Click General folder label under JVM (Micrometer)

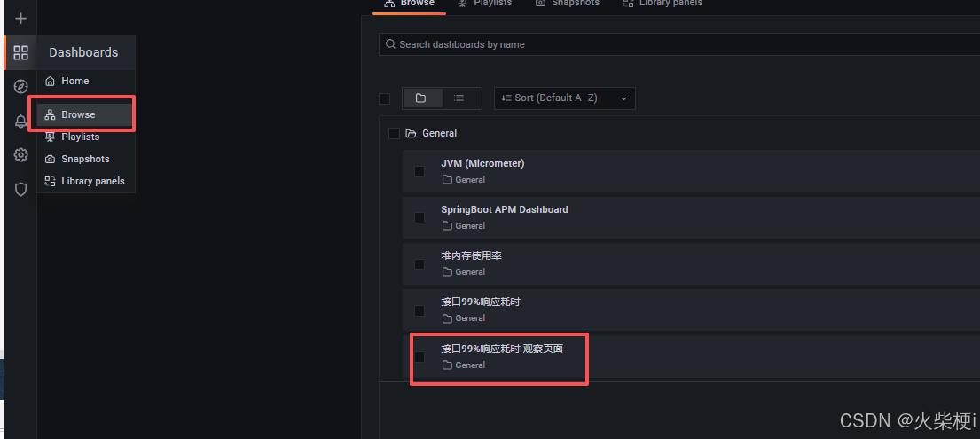click(x=463, y=179)
